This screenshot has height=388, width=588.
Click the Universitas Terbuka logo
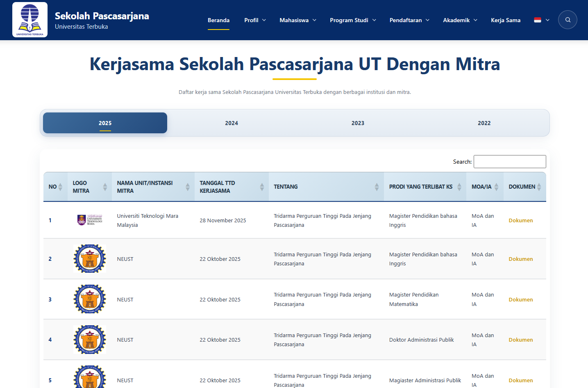[x=30, y=20]
